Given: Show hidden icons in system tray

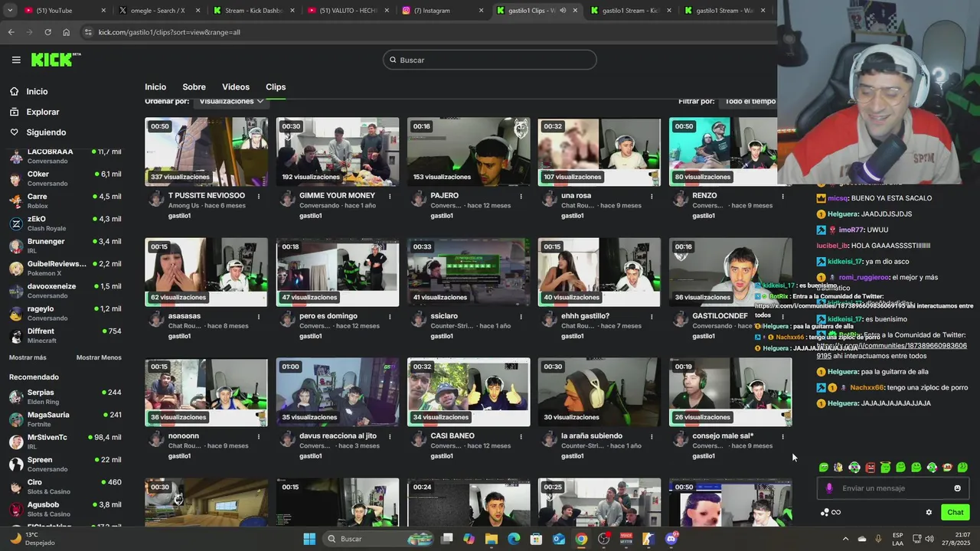Looking at the screenshot, I should pos(845,539).
